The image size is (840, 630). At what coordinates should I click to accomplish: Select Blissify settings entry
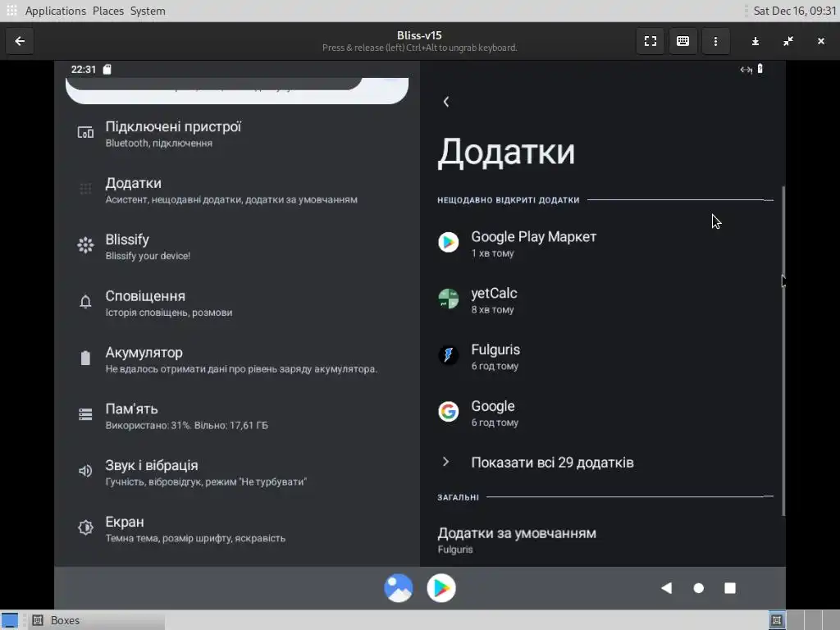click(237, 246)
